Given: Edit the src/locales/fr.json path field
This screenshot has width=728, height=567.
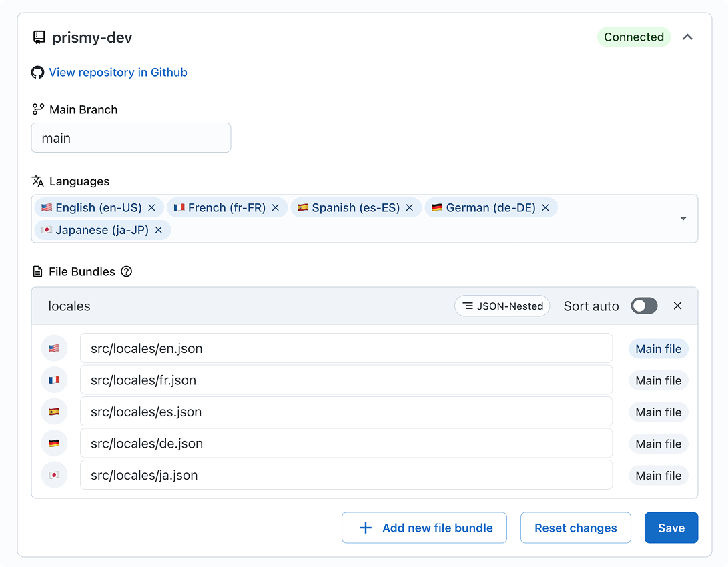Looking at the screenshot, I should pos(346,380).
